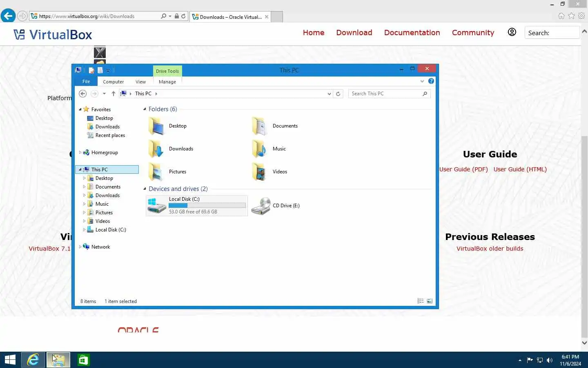Open the Downloads folder in Folders group
The width and height of the screenshot is (588, 368).
171,149
